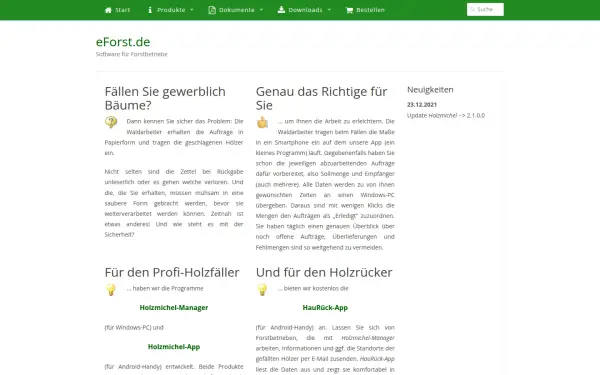Open the Holzmichel-Manager link
This screenshot has width=600, height=375.
[174, 308]
